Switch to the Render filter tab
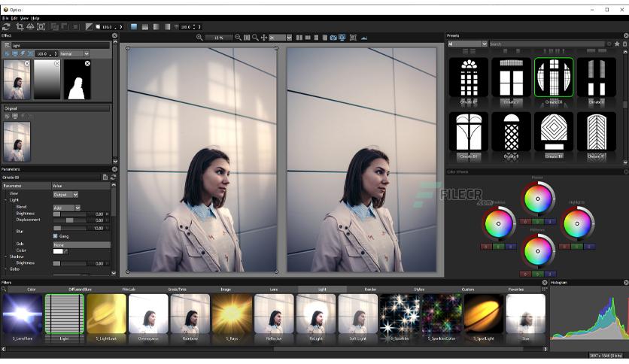629x364 pixels. [370, 289]
